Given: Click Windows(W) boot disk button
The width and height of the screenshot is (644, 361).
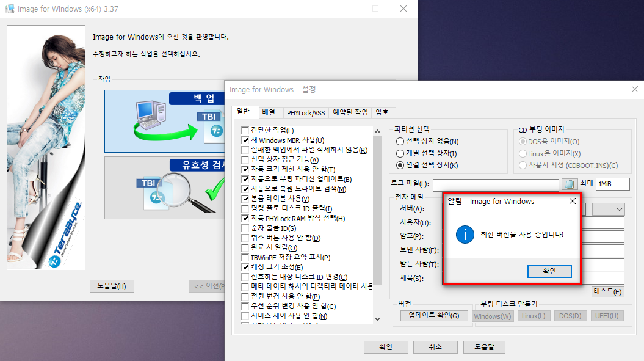Looking at the screenshot, I should click(493, 316).
